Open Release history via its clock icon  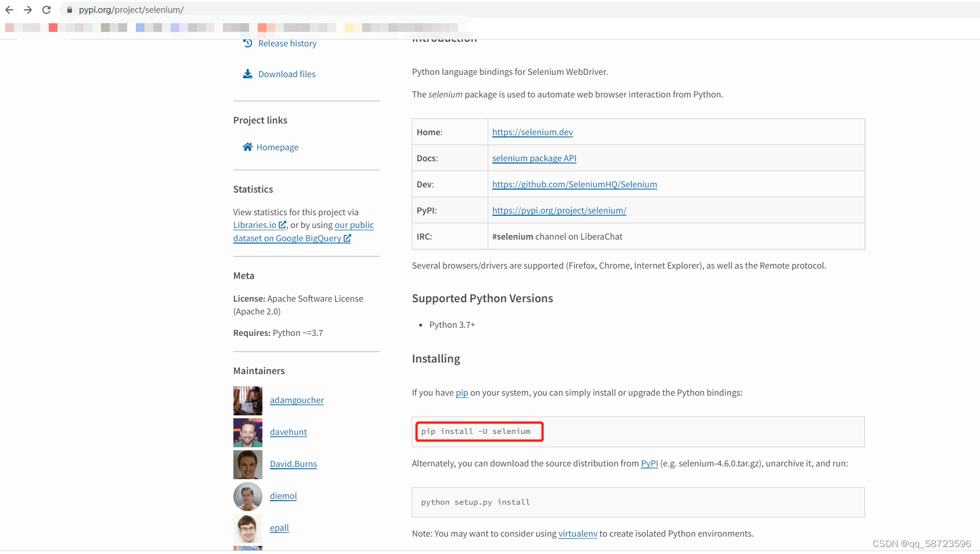tap(248, 43)
